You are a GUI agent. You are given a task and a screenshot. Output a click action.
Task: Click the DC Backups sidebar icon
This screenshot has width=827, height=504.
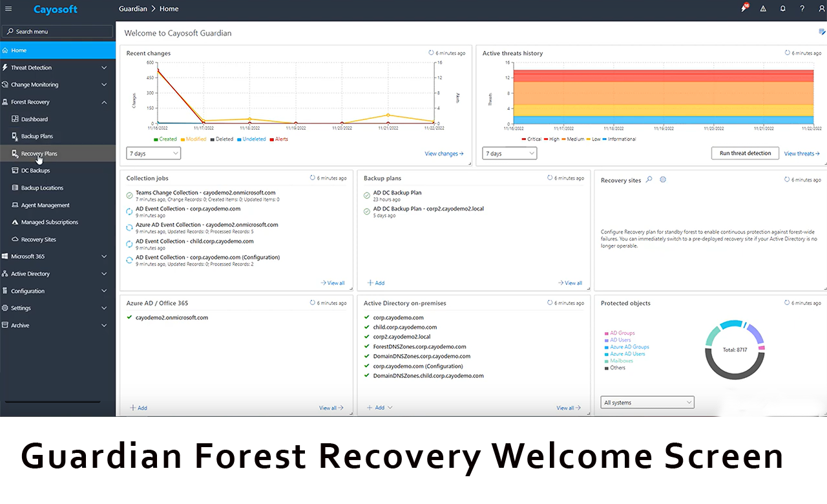pyautogui.click(x=16, y=171)
